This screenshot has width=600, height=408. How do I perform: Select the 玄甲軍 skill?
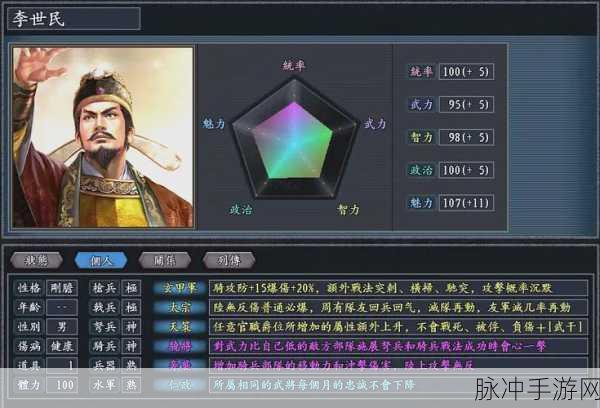pyautogui.click(x=179, y=288)
